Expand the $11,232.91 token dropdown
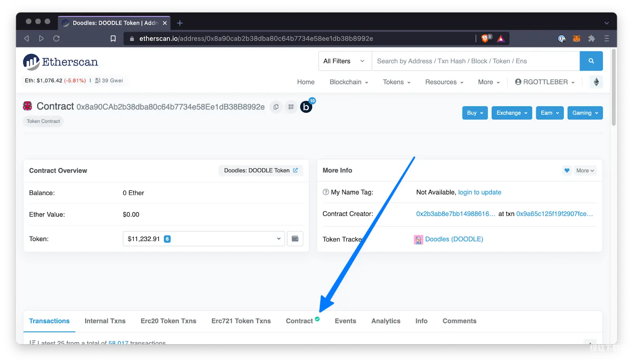The height and width of the screenshot is (364, 633). 204,239
